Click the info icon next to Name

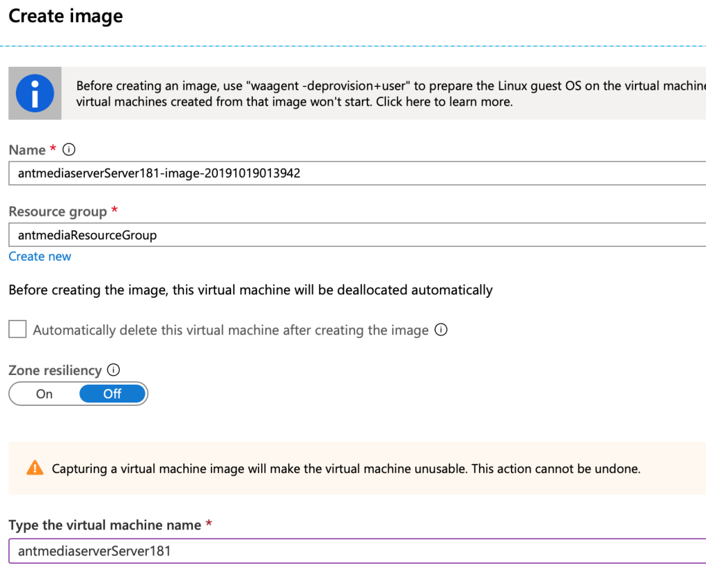[69, 150]
